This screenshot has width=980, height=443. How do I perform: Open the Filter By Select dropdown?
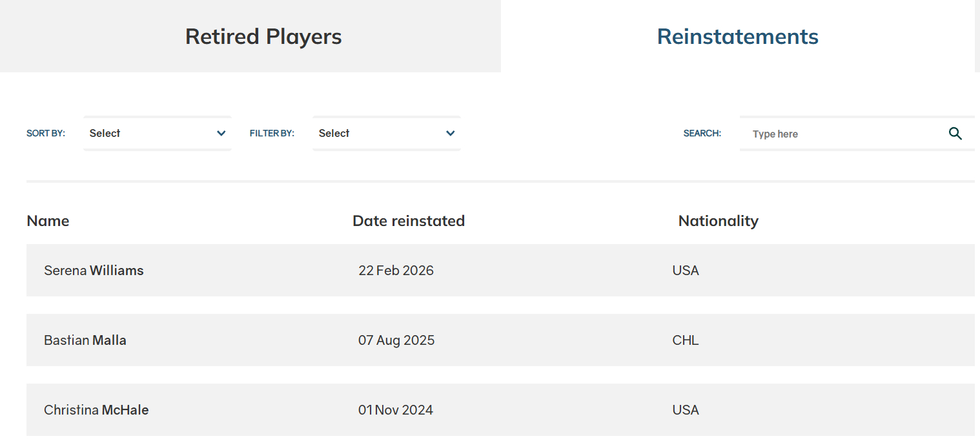[x=378, y=134]
